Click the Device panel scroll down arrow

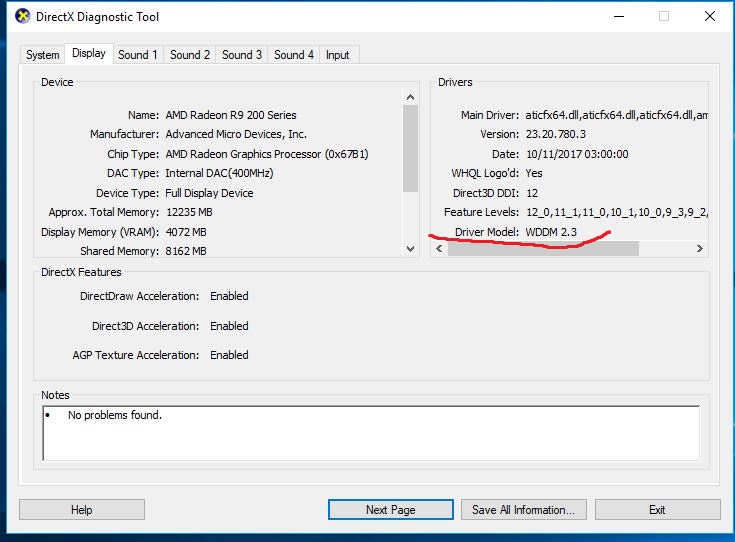(x=411, y=248)
